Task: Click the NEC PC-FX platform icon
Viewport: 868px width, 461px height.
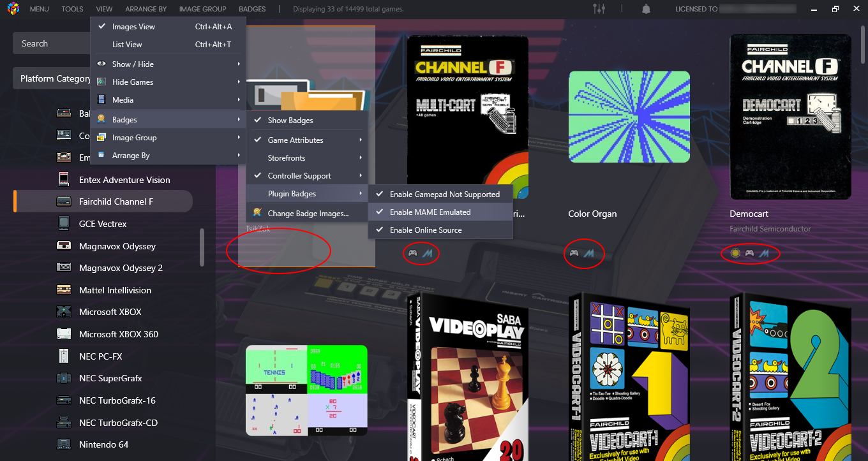Action: 64,356
